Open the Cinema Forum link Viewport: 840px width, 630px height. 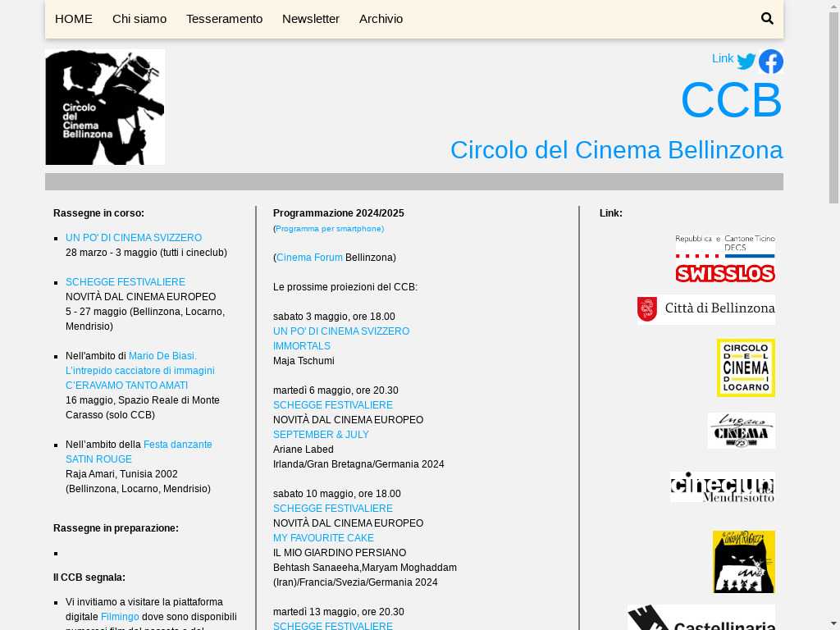click(x=309, y=257)
